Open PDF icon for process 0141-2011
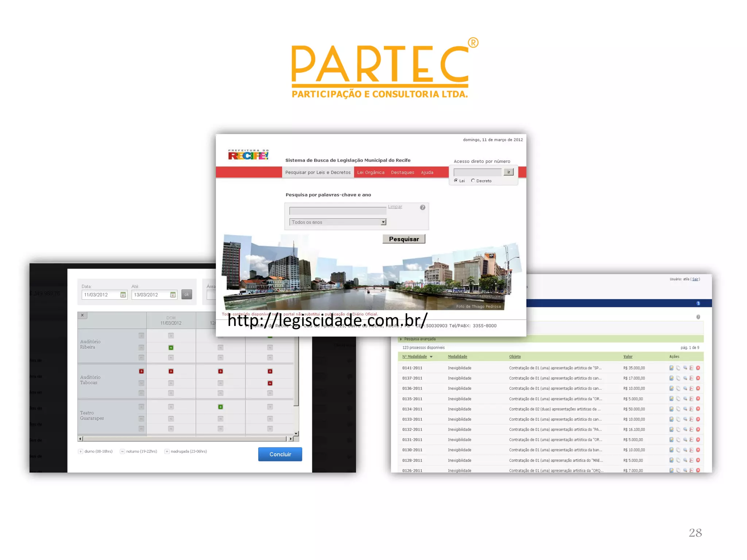Image resolution: width=747 pixels, height=560 pixels. pos(691,368)
